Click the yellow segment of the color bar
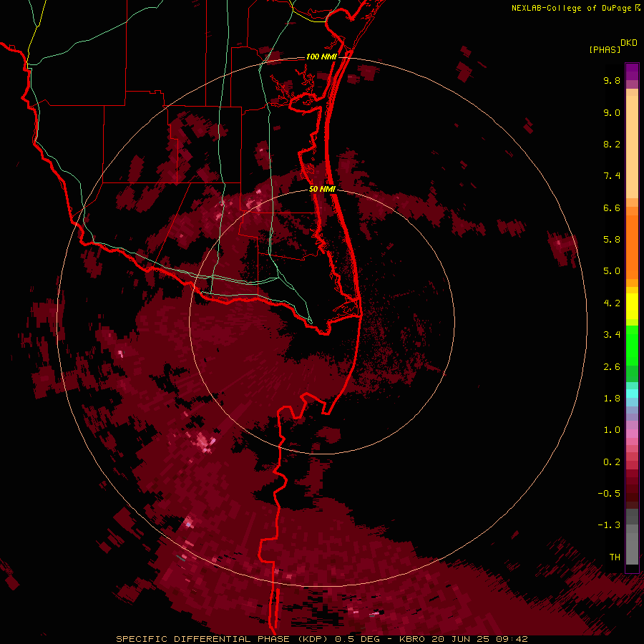The image size is (644, 644). (x=632, y=306)
